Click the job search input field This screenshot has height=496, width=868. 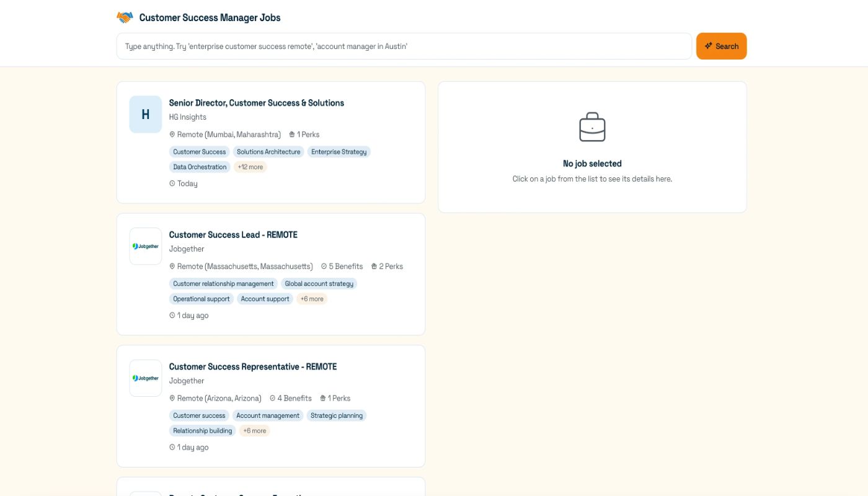[x=403, y=45]
